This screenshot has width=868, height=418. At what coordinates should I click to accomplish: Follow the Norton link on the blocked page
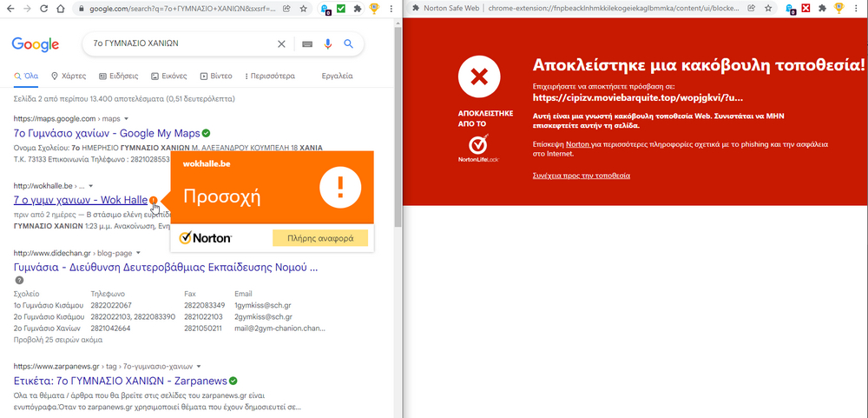577,144
